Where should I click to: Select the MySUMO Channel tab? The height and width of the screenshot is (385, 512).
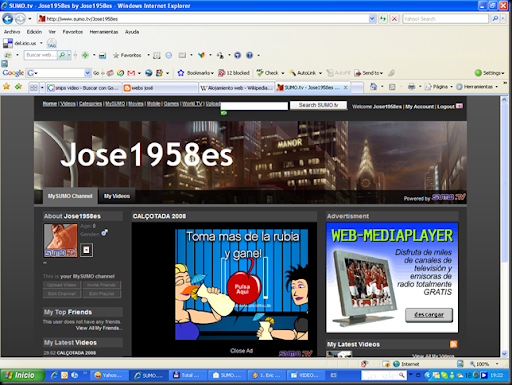(70, 196)
